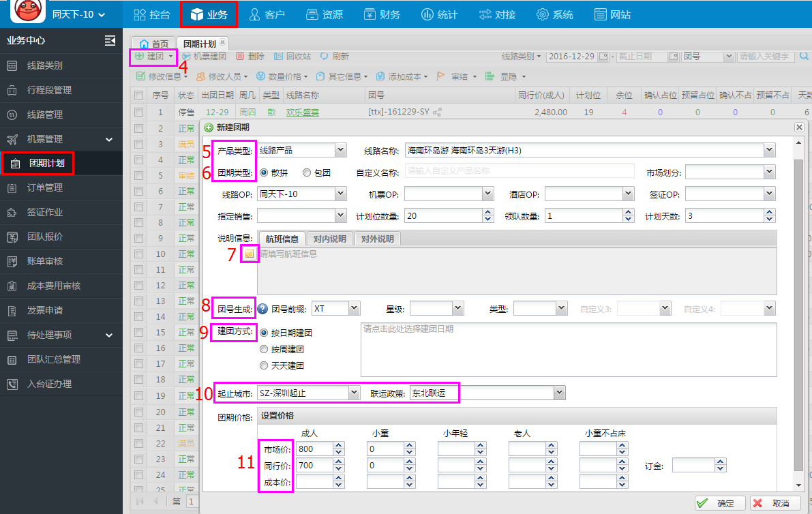This screenshot has width=812, height=514.
Task: Open the 线路OP dropdown
Action: point(340,194)
